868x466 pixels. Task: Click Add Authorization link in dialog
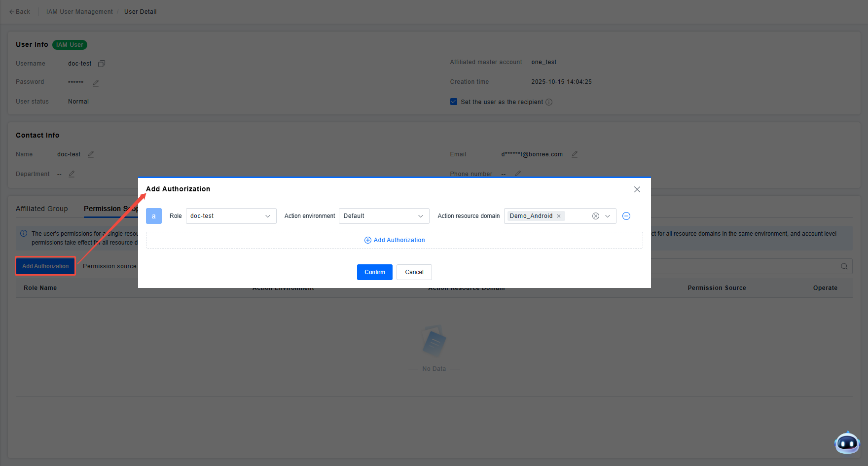(395, 240)
